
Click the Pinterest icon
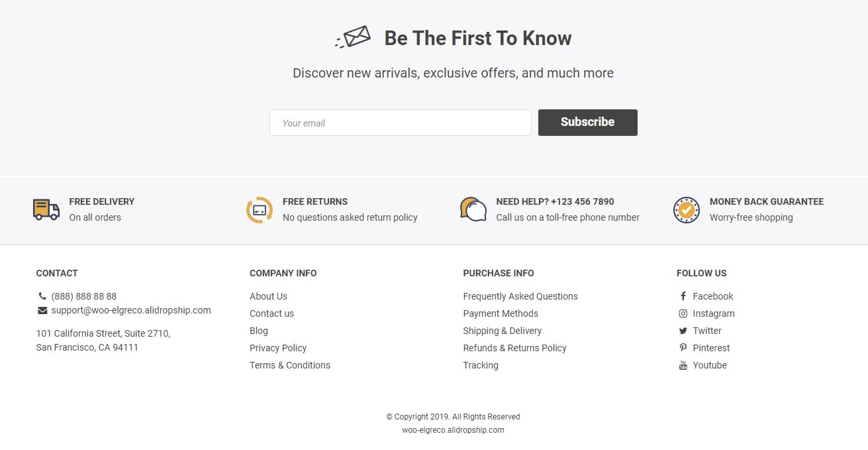click(683, 348)
